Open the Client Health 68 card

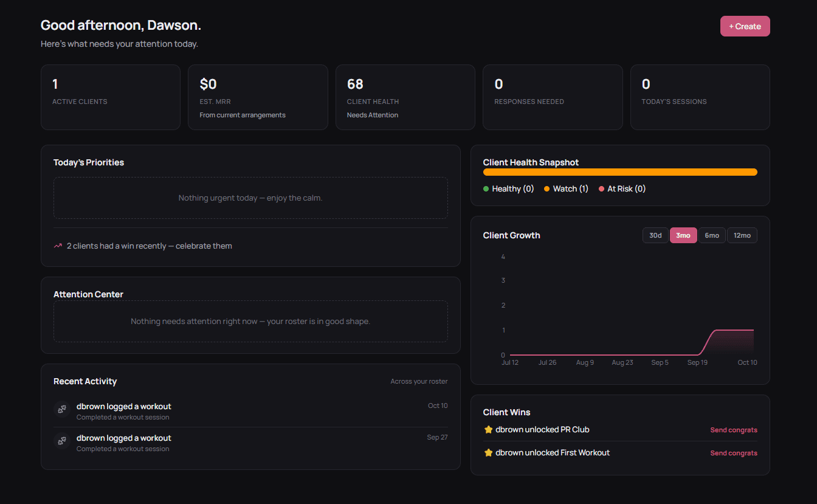point(405,97)
